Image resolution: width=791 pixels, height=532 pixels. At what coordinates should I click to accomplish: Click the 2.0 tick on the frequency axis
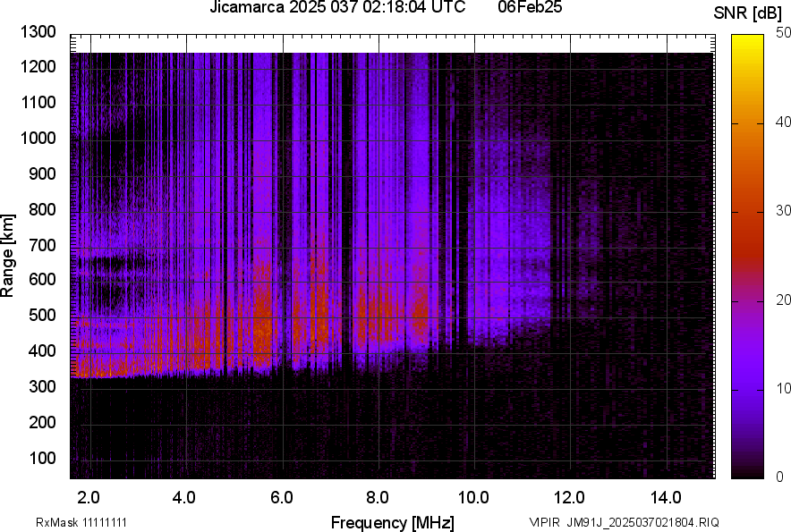[x=89, y=497]
